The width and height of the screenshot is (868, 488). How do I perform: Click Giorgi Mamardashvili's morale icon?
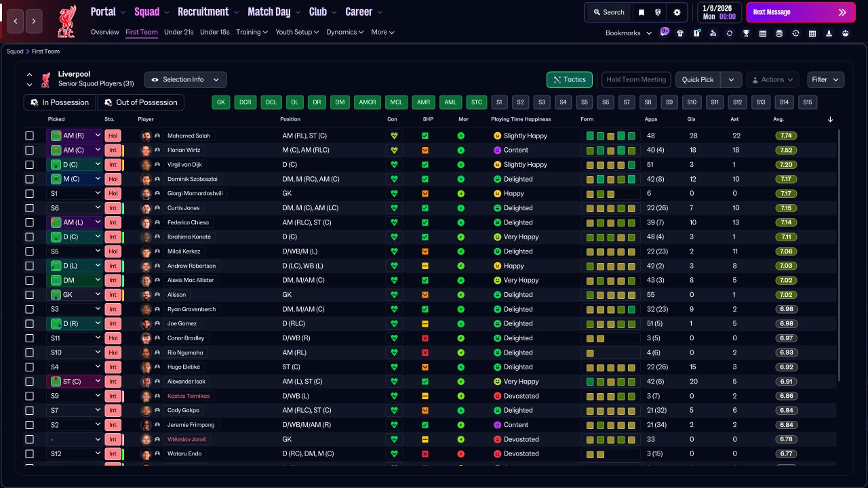click(461, 194)
